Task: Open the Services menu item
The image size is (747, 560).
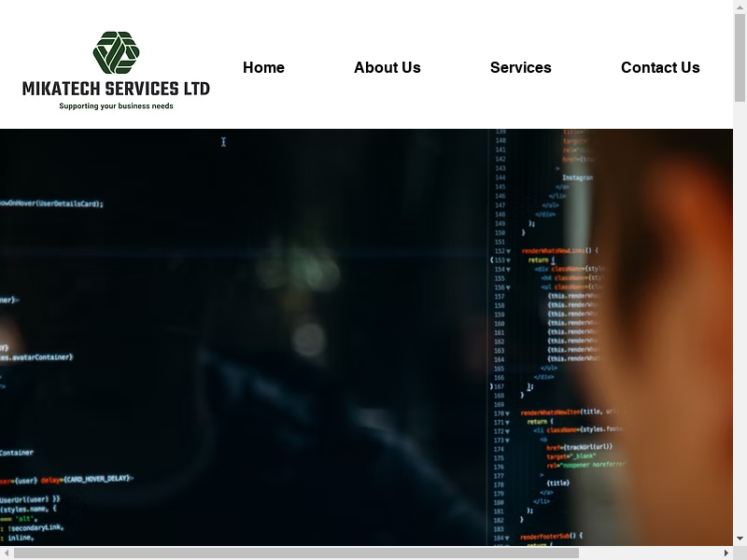Action: click(x=520, y=67)
